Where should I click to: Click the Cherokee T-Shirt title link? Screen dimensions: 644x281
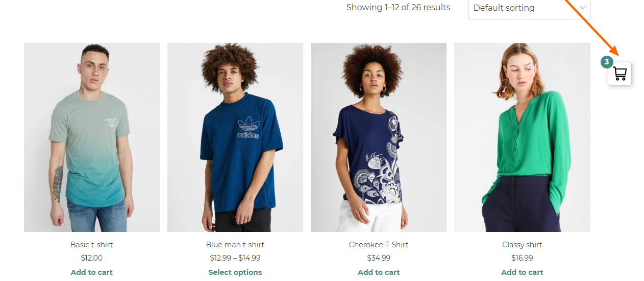(x=379, y=245)
